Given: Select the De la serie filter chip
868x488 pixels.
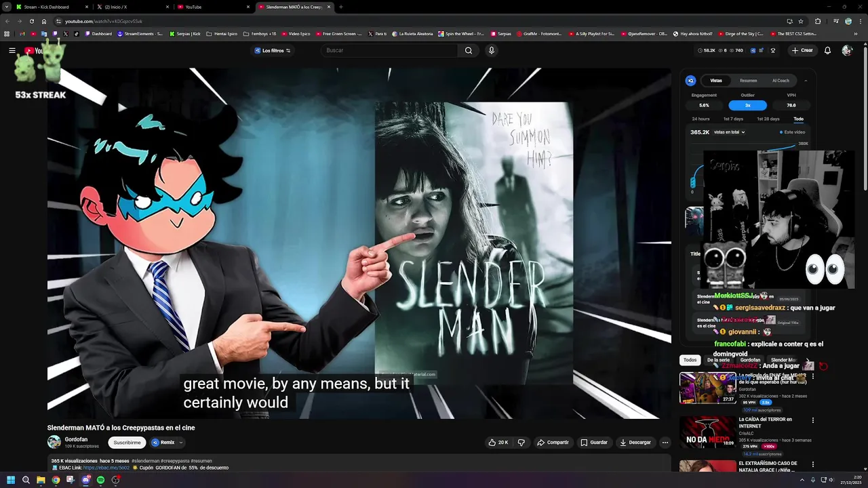Looking at the screenshot, I should click(718, 361).
